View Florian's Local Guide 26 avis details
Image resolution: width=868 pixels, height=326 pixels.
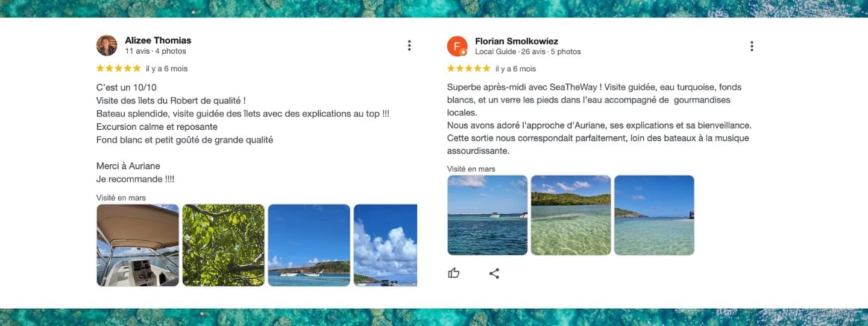(528, 52)
